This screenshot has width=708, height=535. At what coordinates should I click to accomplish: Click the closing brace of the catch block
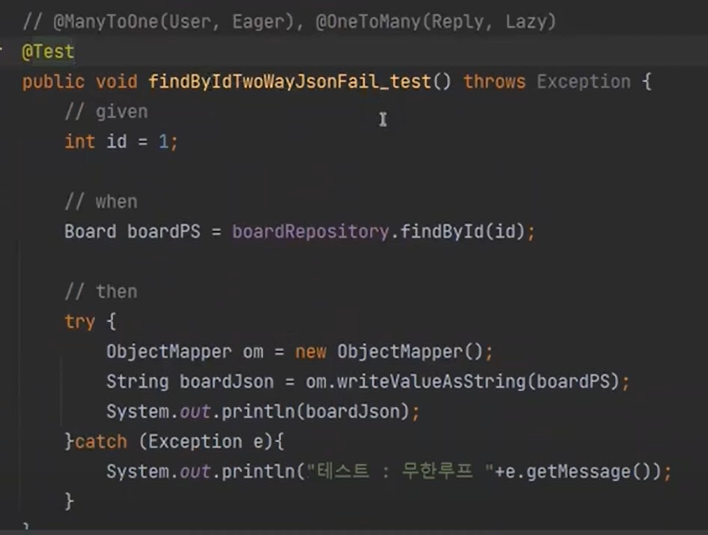tap(69, 501)
